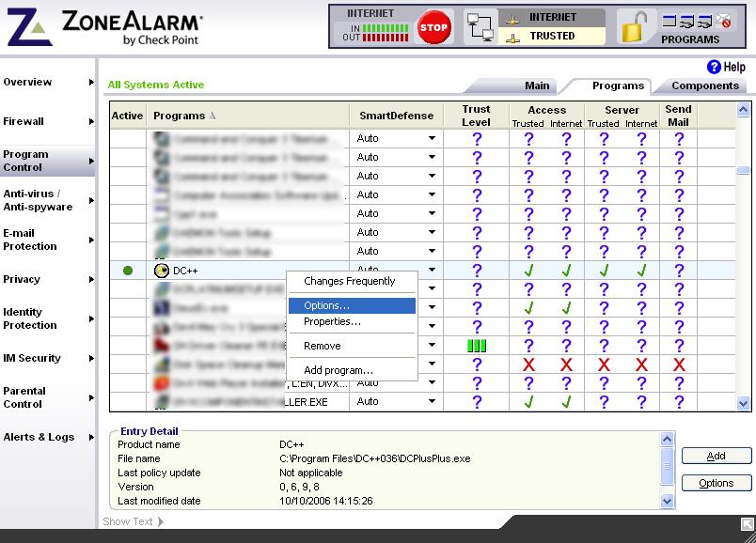Select the Programs tab

point(618,85)
